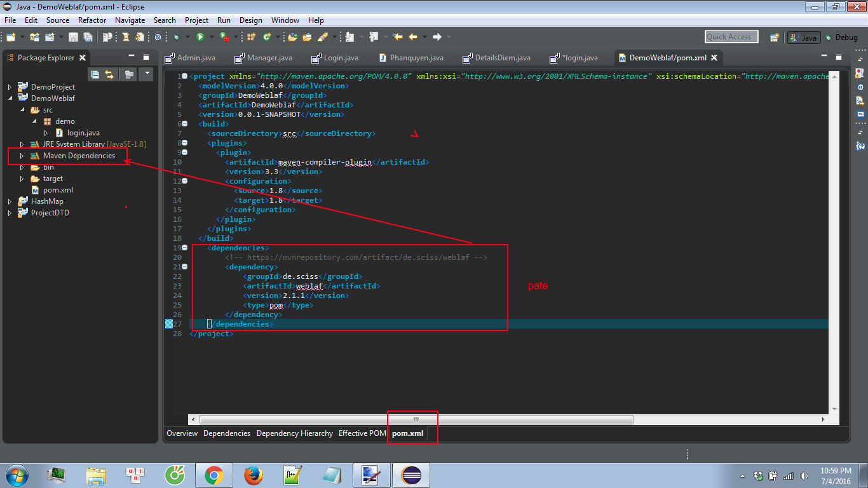Screen dimensions: 868x488
Task: Collapse the demo package node
Action: click(x=34, y=121)
